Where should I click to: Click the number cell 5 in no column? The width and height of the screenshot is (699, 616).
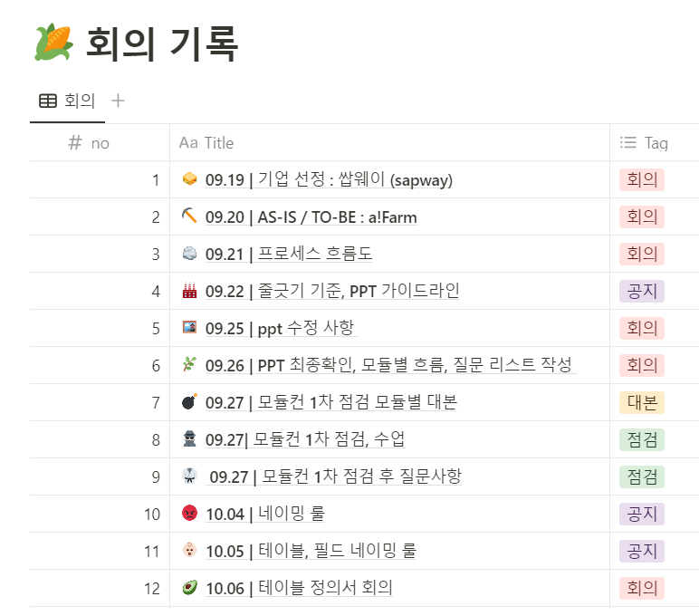100,328
